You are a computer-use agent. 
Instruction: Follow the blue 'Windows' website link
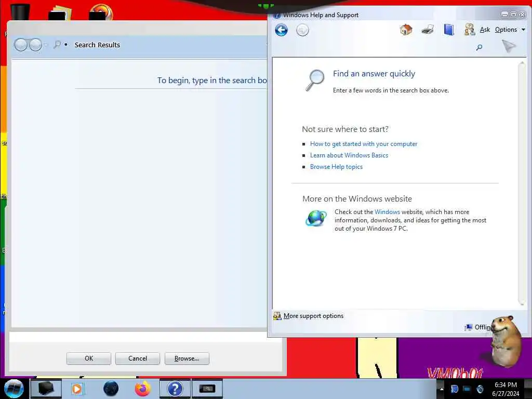(387, 212)
